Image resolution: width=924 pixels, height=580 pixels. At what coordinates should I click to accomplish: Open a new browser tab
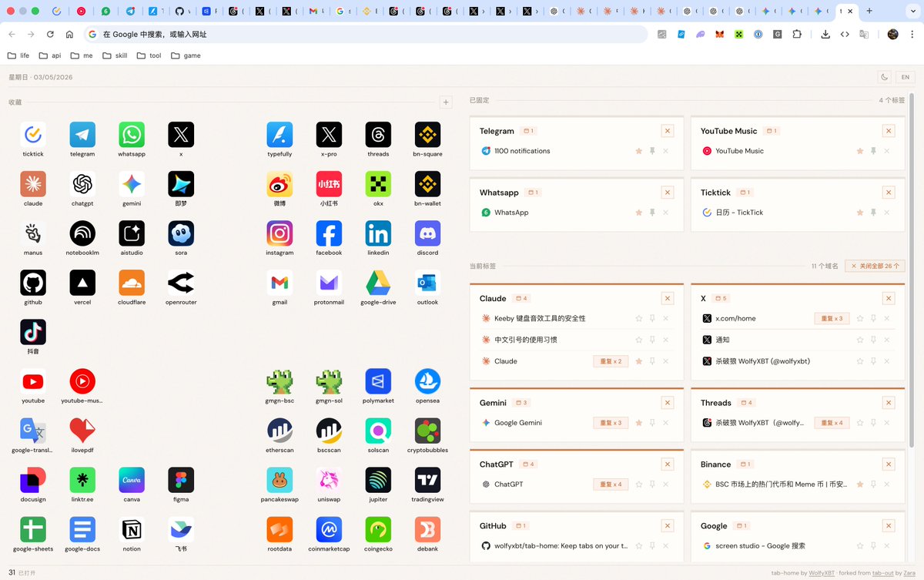(x=869, y=12)
